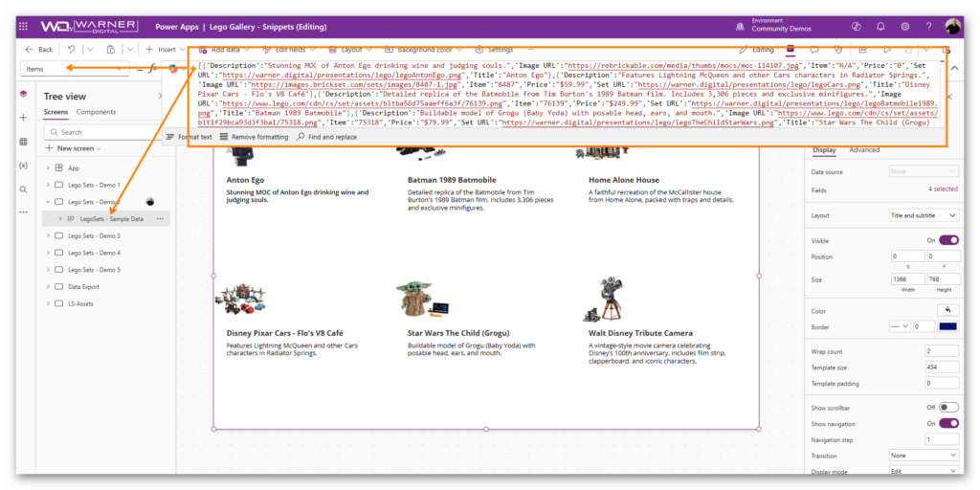Click the dark blue border color swatch
This screenshot has width=980, height=490.
pos(948,326)
